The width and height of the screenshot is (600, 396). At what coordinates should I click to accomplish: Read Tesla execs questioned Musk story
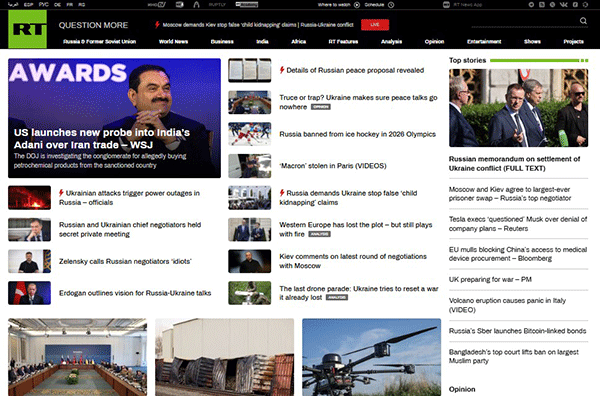pyautogui.click(x=518, y=224)
